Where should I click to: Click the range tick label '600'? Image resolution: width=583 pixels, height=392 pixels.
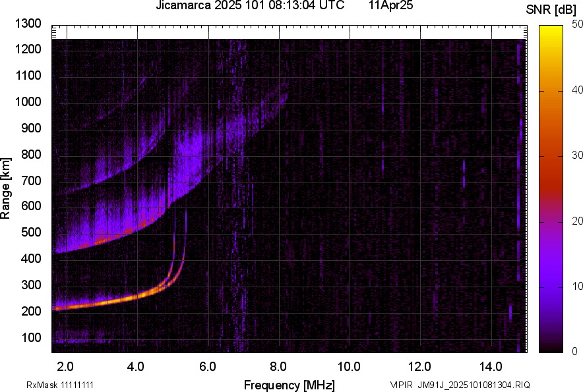coord(31,206)
